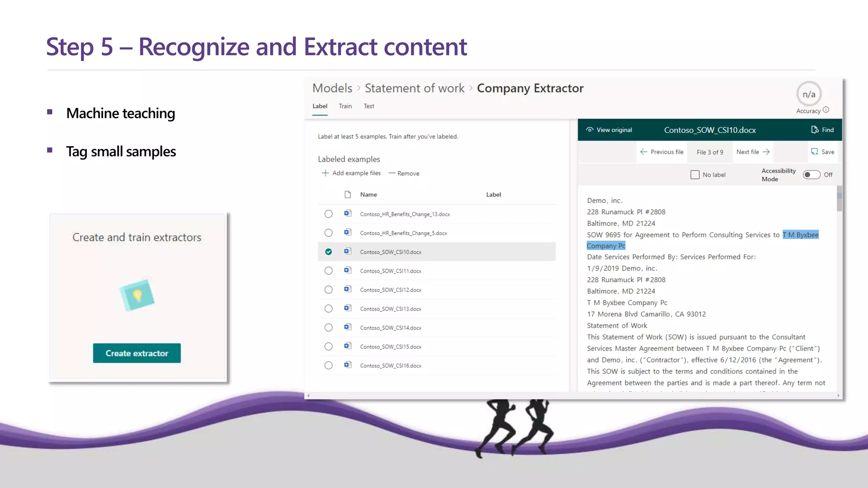The width and height of the screenshot is (868, 488).
Task: Select radio for Contoso_SOW_CSI13.docx
Action: [328, 309]
